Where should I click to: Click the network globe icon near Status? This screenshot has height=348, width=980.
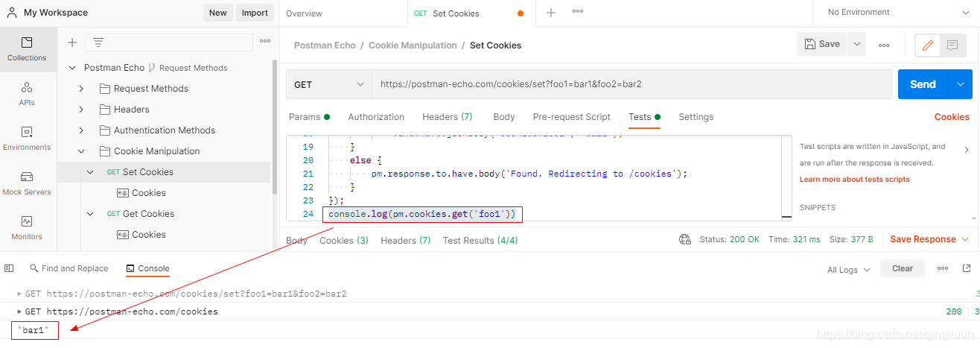pyautogui.click(x=685, y=239)
